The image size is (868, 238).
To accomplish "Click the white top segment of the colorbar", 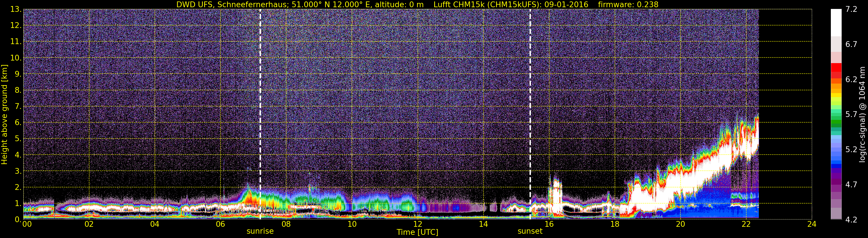I will [x=836, y=22].
